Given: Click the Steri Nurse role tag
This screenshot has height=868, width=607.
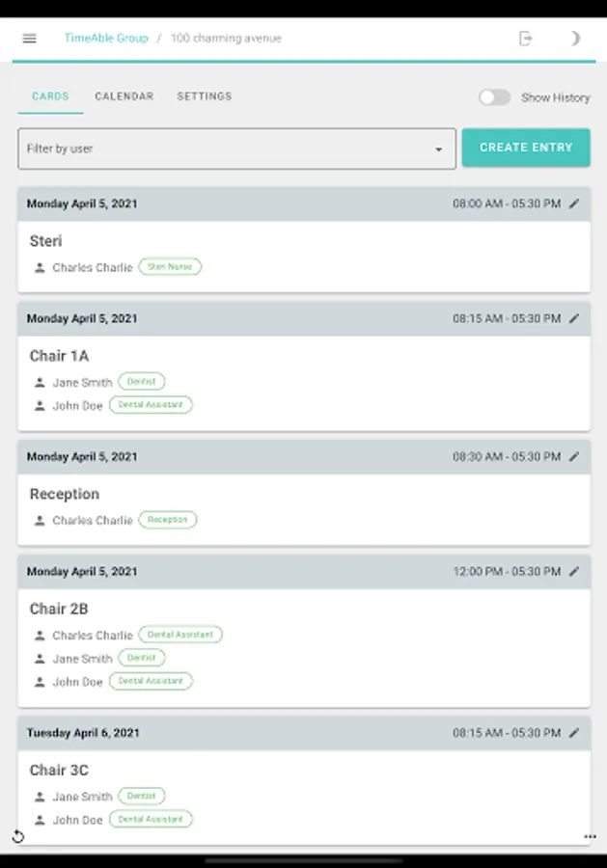Looking at the screenshot, I should [x=170, y=267].
